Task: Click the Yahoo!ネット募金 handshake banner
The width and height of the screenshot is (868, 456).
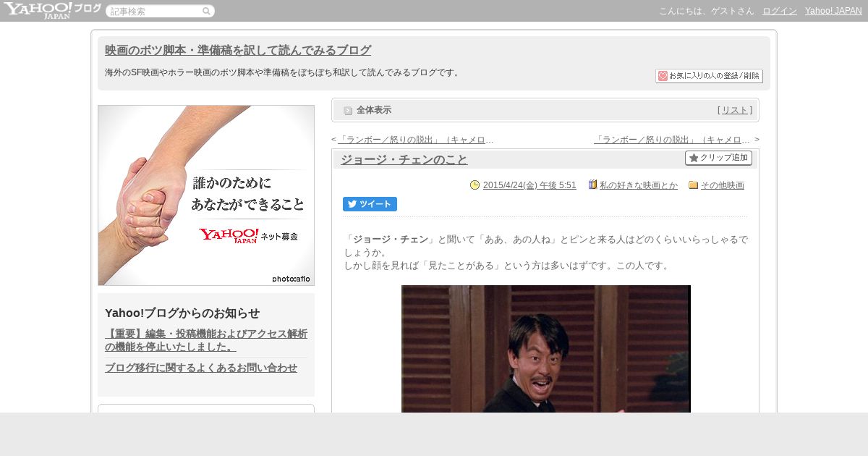Action: click(x=206, y=195)
